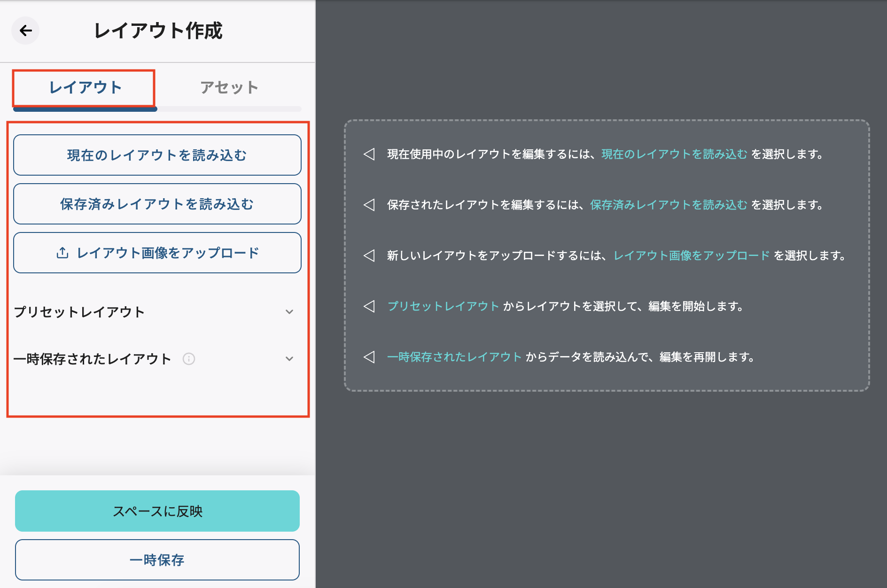
Task: Expand the プリセットレイアウト chevron
Action: pos(289,312)
